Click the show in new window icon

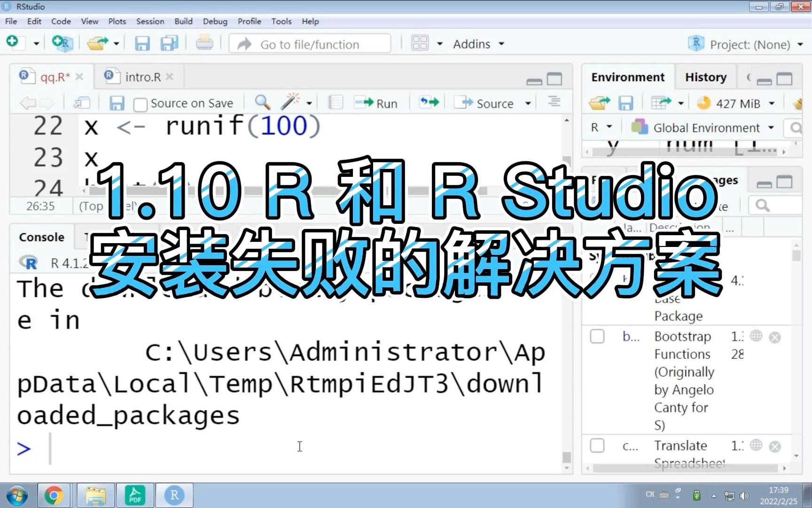tap(82, 103)
